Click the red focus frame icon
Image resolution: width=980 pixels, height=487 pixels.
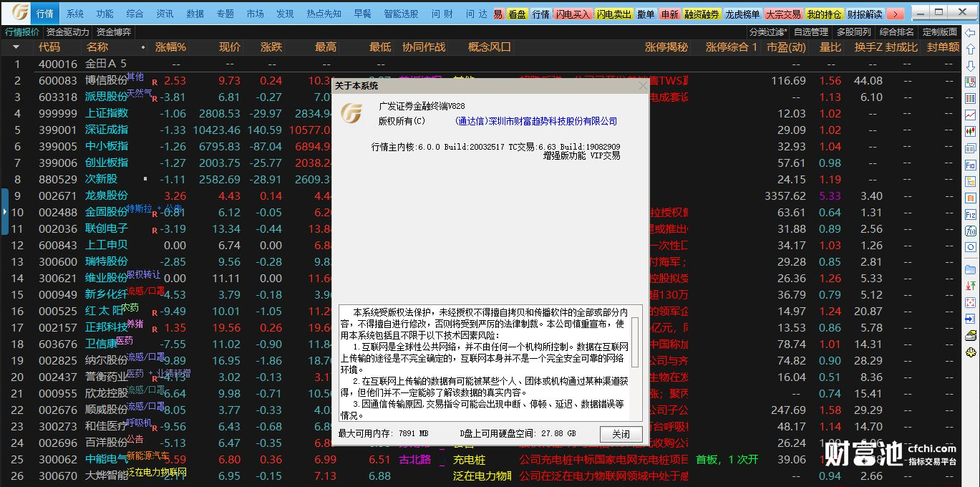pyautogui.click(x=971, y=302)
